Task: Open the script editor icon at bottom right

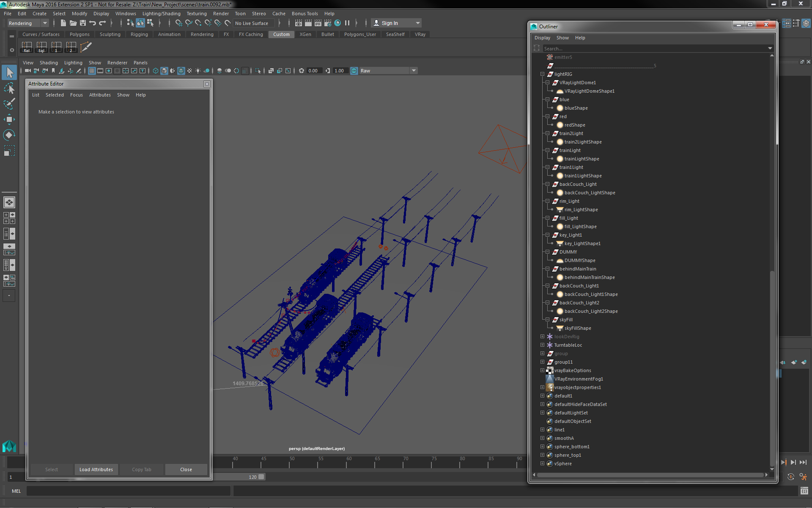Action: (804, 491)
